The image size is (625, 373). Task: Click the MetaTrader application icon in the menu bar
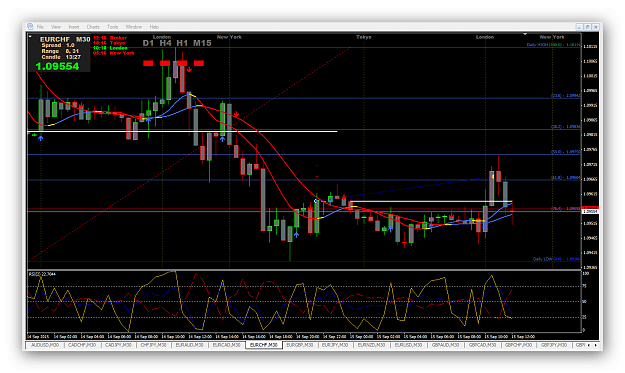pos(30,26)
